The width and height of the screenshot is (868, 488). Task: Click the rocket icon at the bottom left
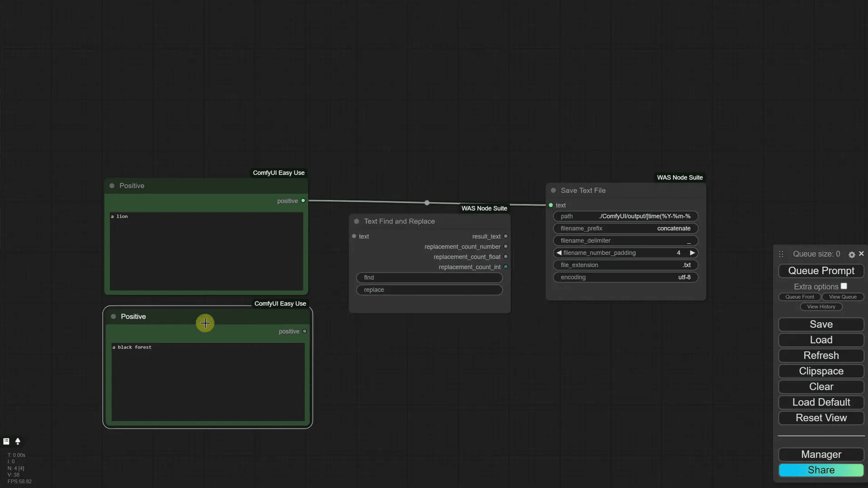click(x=18, y=441)
